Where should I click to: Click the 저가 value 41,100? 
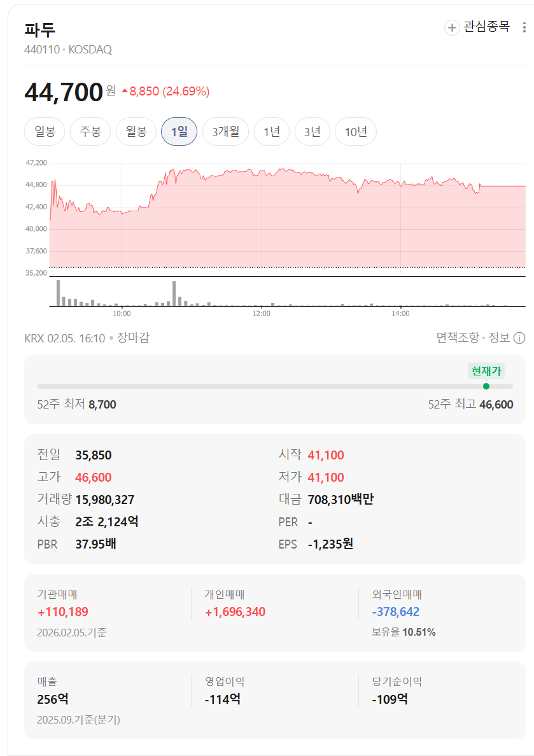pos(326,477)
